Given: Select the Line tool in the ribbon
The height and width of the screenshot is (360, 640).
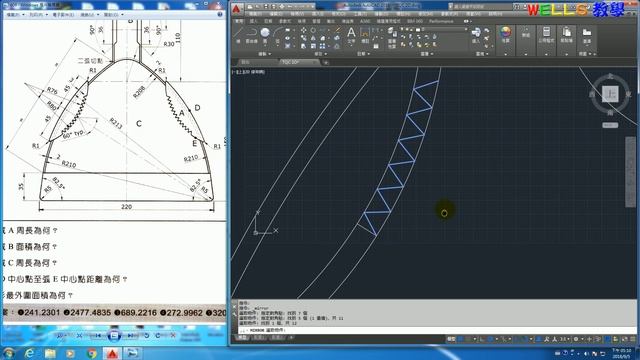Looking at the screenshot, I should [238, 35].
